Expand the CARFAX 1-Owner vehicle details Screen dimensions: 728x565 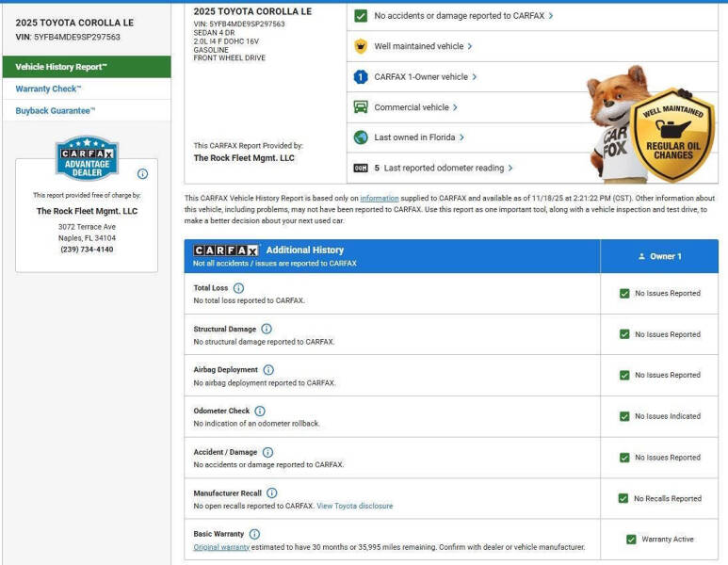tap(425, 77)
